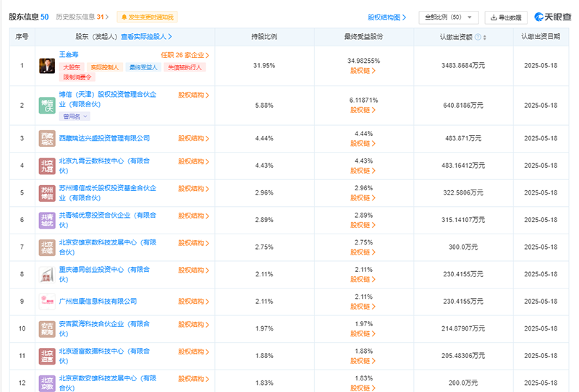
Task: Click the 大股东 tag
Action: pos(72,67)
